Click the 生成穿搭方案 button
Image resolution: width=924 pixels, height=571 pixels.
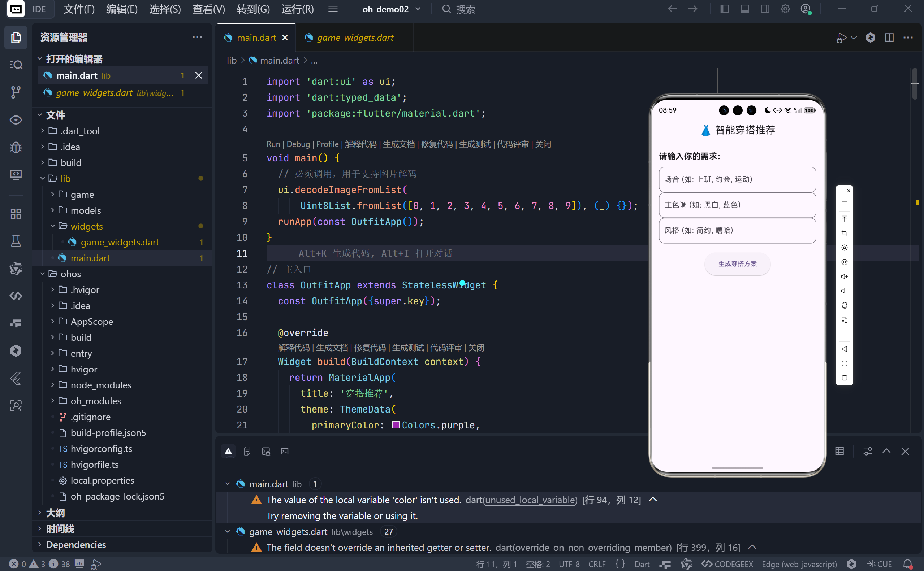[737, 264]
